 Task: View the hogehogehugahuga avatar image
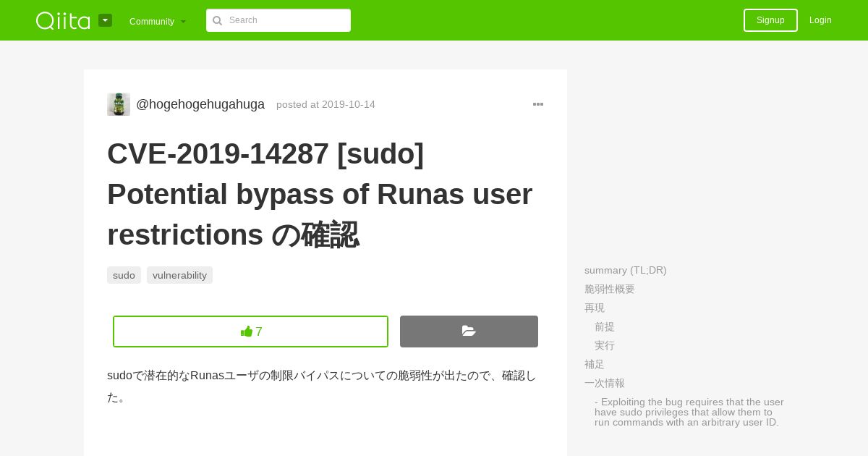tap(119, 104)
